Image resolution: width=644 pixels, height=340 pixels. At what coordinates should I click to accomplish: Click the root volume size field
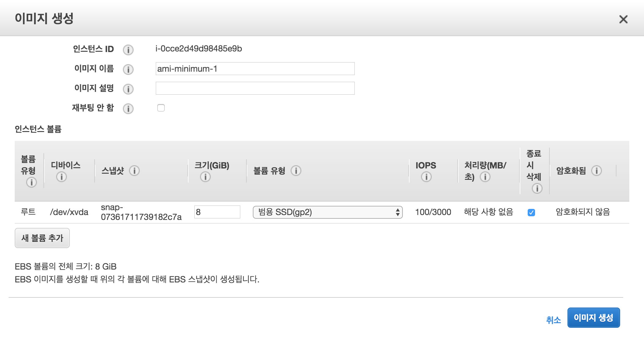pyautogui.click(x=217, y=212)
